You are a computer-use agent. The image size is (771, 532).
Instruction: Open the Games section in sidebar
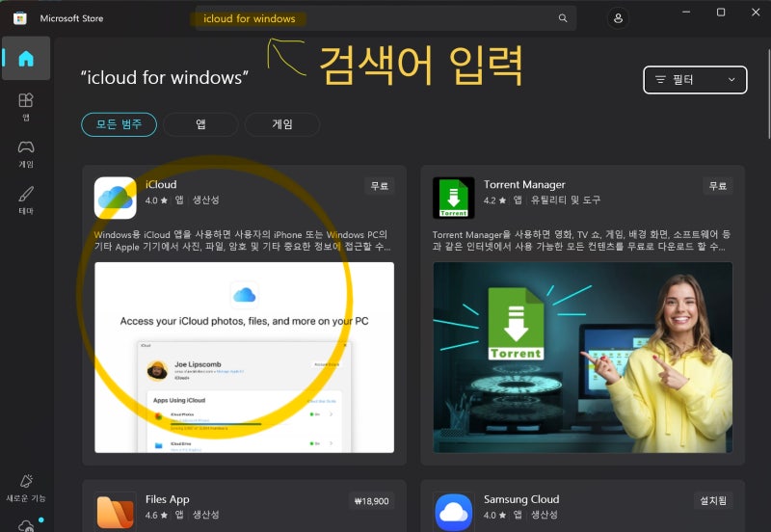pyautogui.click(x=26, y=153)
